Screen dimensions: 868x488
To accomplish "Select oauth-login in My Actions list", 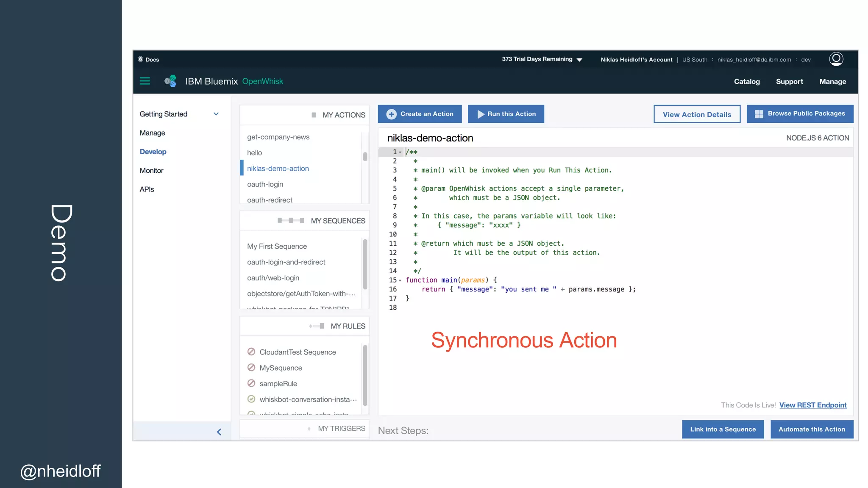I will [x=265, y=184].
